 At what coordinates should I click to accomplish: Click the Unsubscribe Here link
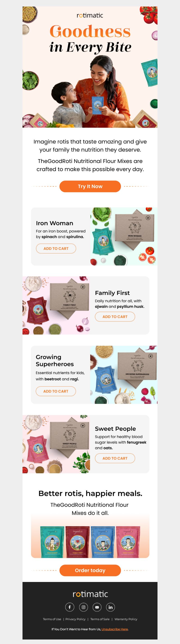[115, 629]
